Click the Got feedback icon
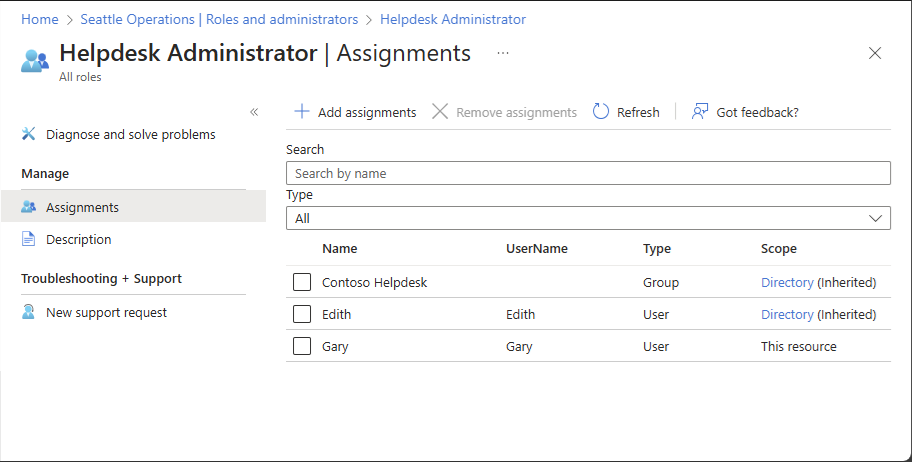912x462 pixels. (700, 112)
